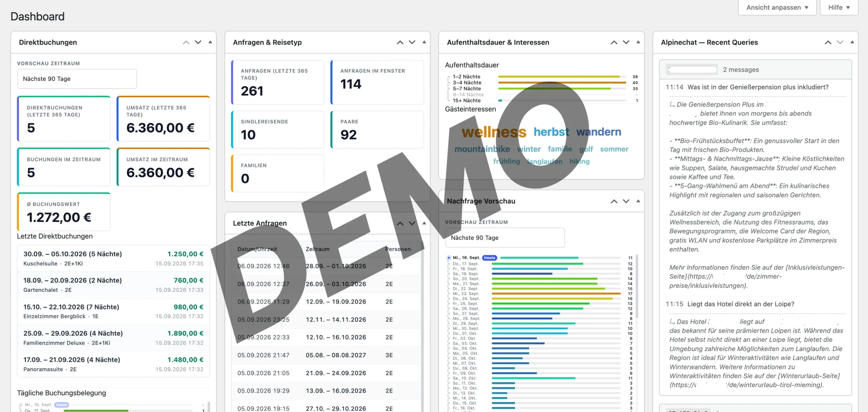Move Anfragen & Reisetyp panel down
Screen dimensions: 868x412
(412, 42)
